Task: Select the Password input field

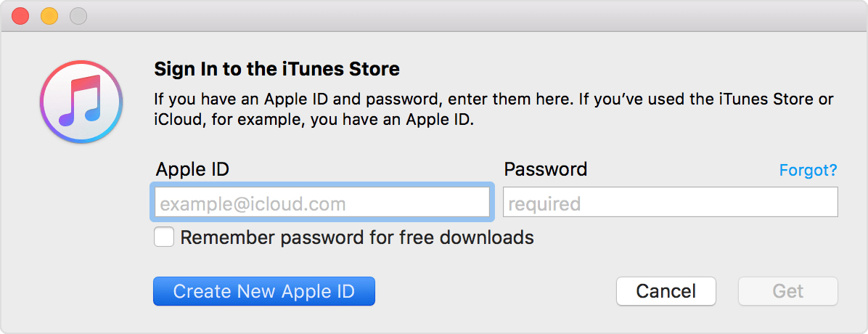Action: [670, 202]
